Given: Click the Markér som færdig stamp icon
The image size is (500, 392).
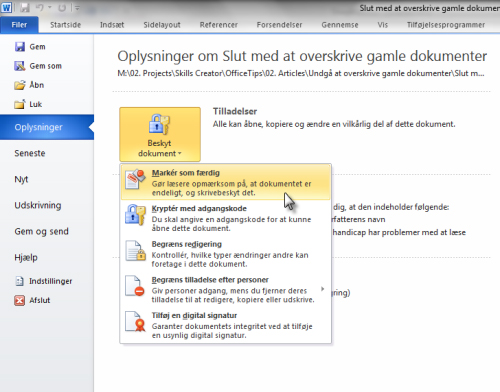Looking at the screenshot, I should point(135,179).
